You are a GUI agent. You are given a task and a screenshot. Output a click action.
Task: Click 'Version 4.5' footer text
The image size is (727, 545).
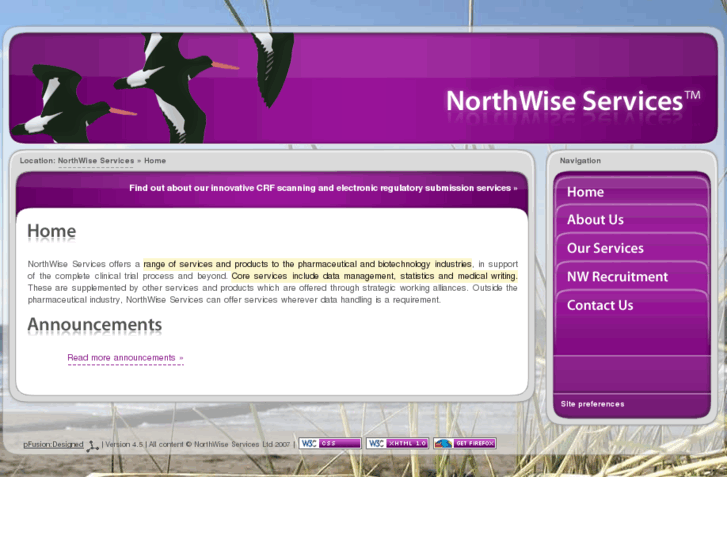(124, 444)
